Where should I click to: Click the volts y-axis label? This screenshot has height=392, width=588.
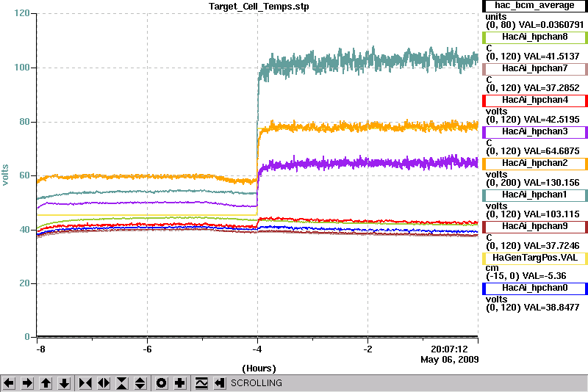(5, 175)
